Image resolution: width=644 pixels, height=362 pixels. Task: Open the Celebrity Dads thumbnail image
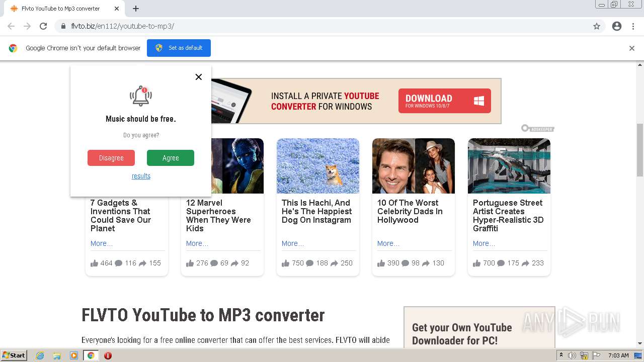(414, 166)
